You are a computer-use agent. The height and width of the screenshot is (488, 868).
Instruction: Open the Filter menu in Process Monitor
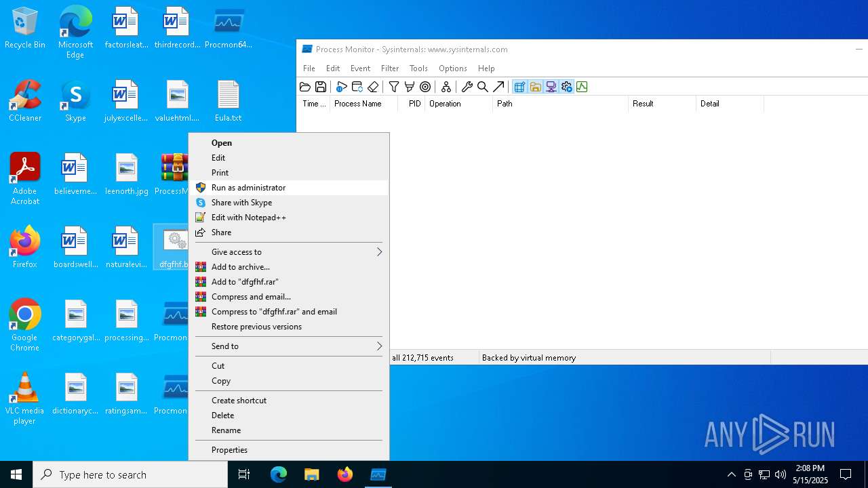click(390, 68)
